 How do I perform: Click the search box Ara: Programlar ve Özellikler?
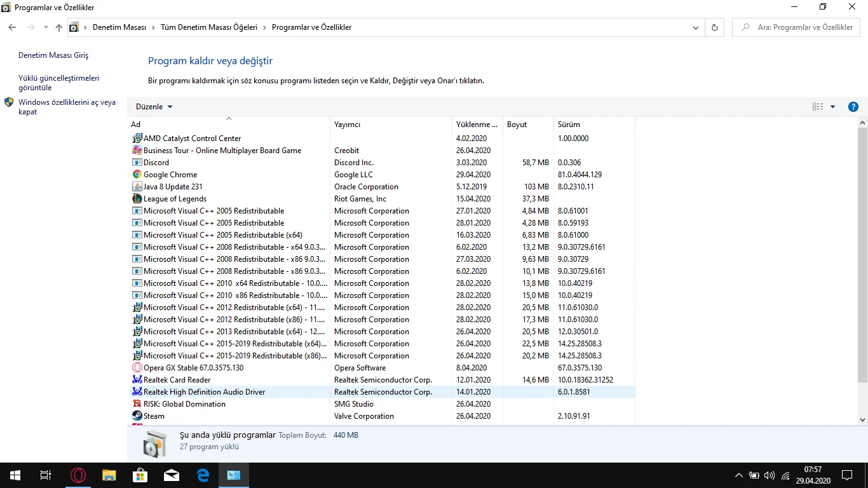[x=796, y=27]
